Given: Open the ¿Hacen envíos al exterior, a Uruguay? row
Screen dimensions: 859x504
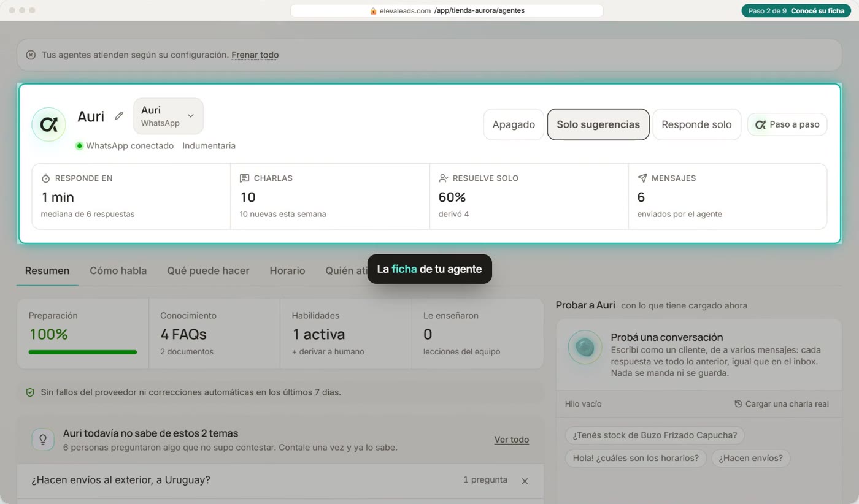Looking at the screenshot, I should pyautogui.click(x=279, y=480).
